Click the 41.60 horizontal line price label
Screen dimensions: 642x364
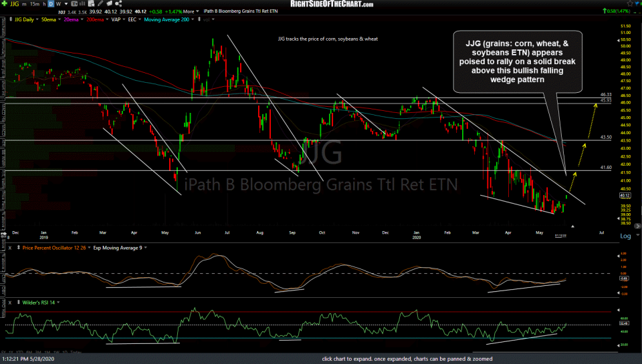606,167
